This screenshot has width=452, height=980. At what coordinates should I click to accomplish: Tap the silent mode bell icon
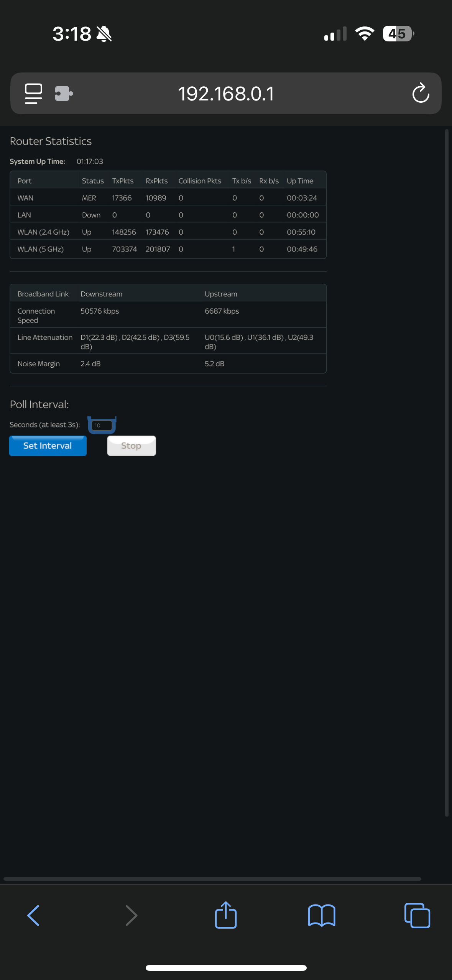104,34
